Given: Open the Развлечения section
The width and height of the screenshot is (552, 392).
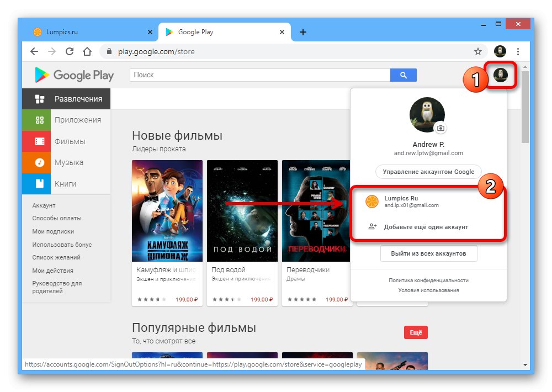Looking at the screenshot, I should pos(66,99).
